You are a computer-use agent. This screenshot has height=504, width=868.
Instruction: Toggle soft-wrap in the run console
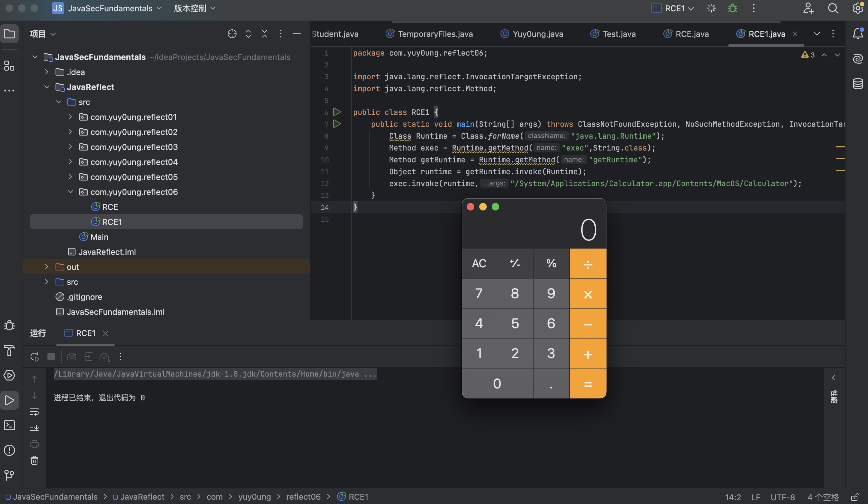[x=34, y=412]
